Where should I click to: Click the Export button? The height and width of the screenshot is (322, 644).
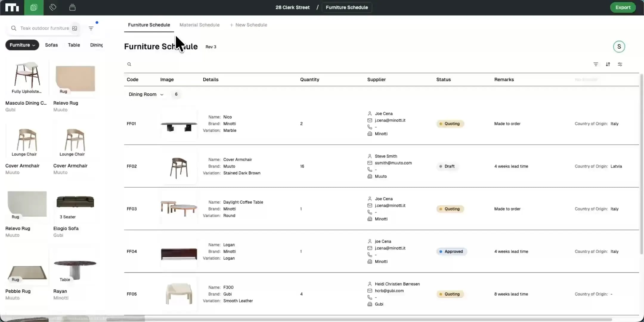623,7
